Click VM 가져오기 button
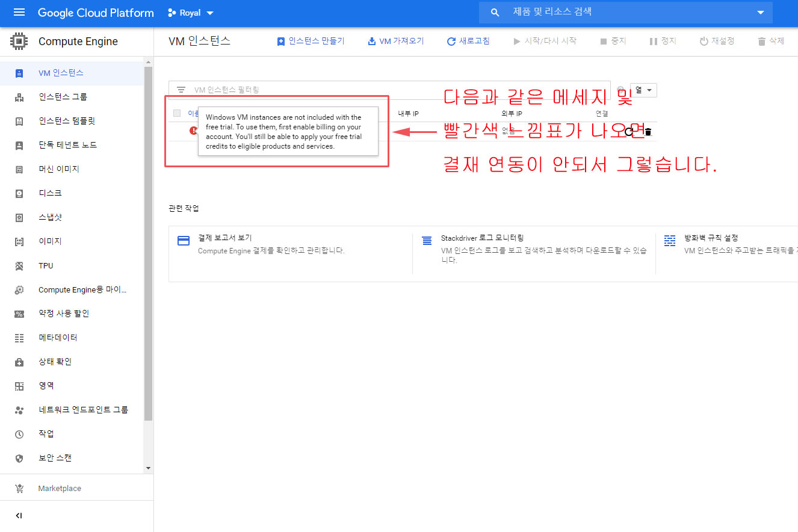This screenshot has height=532, width=798. pos(395,41)
